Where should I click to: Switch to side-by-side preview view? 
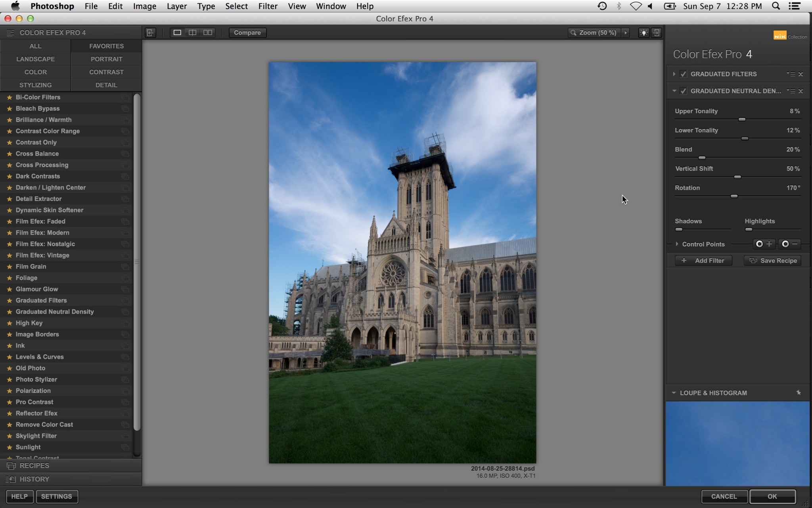pyautogui.click(x=208, y=33)
